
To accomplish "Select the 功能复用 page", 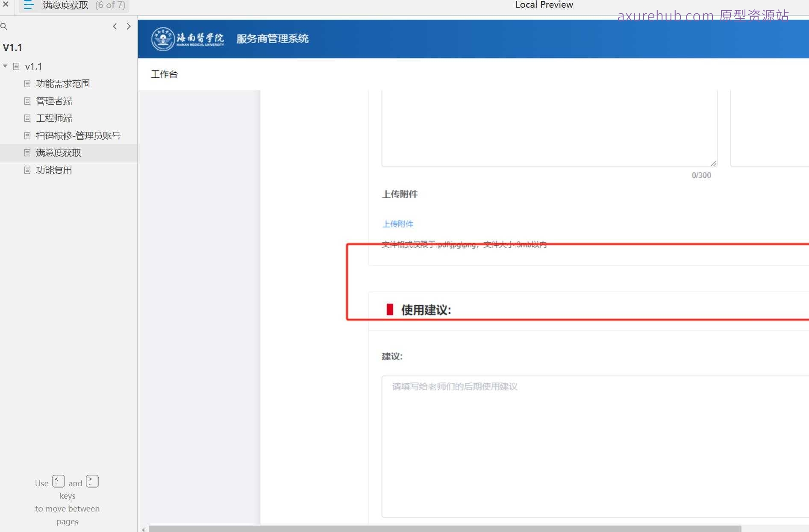I will (55, 170).
